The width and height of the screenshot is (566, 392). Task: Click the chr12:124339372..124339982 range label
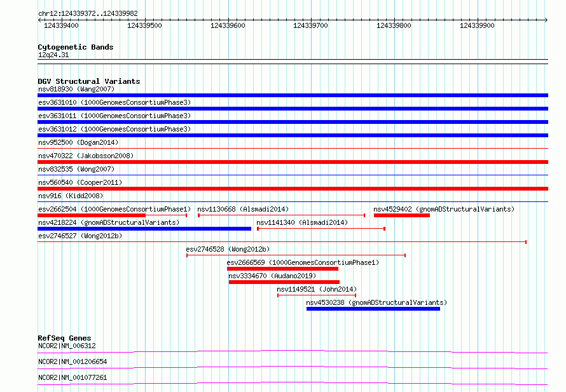[x=88, y=13]
